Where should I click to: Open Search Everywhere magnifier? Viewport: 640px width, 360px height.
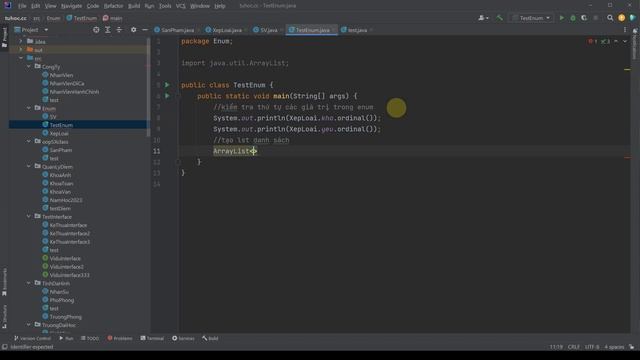(x=610, y=18)
